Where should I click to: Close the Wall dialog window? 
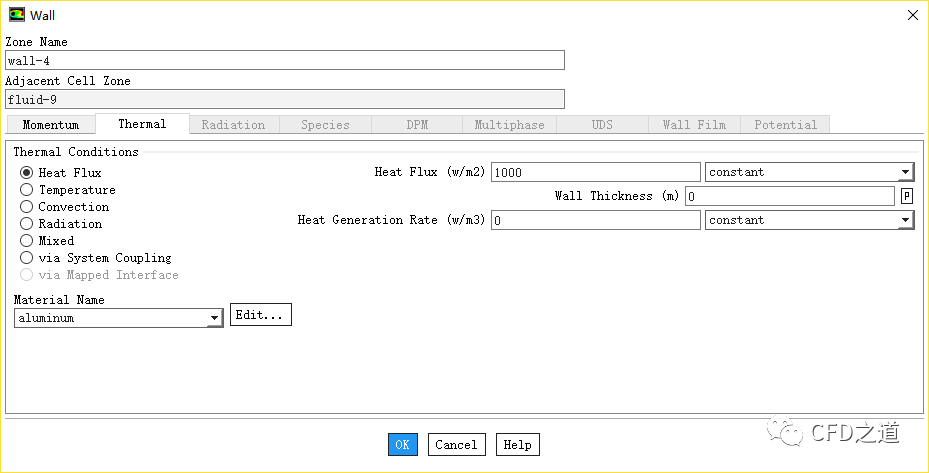[x=911, y=15]
